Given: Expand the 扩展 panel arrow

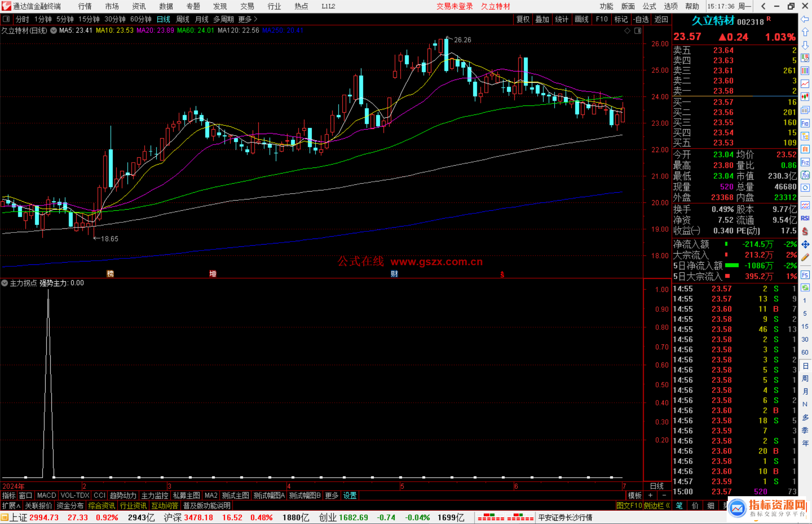Looking at the screenshot, I should [11, 506].
